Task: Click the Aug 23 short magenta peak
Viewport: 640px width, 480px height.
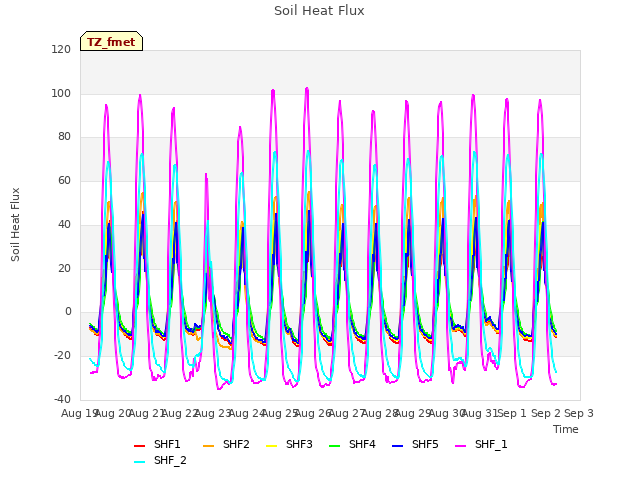Action: tap(206, 175)
